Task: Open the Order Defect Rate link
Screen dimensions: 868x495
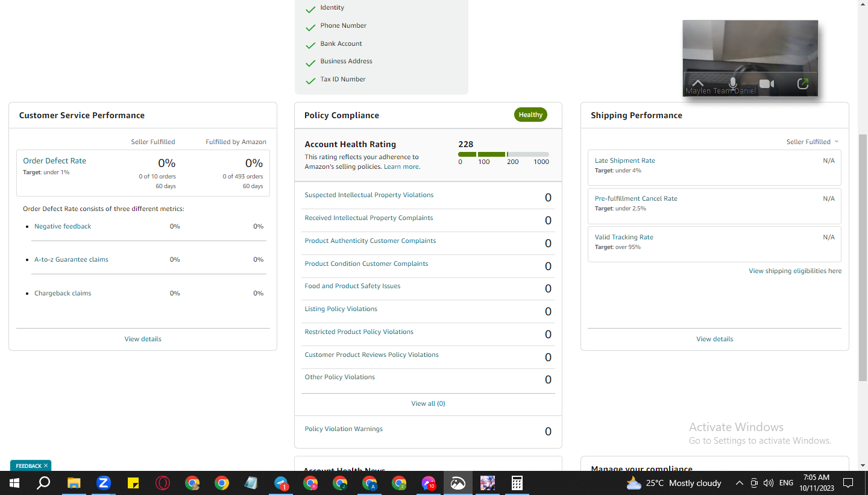Action: click(x=54, y=160)
